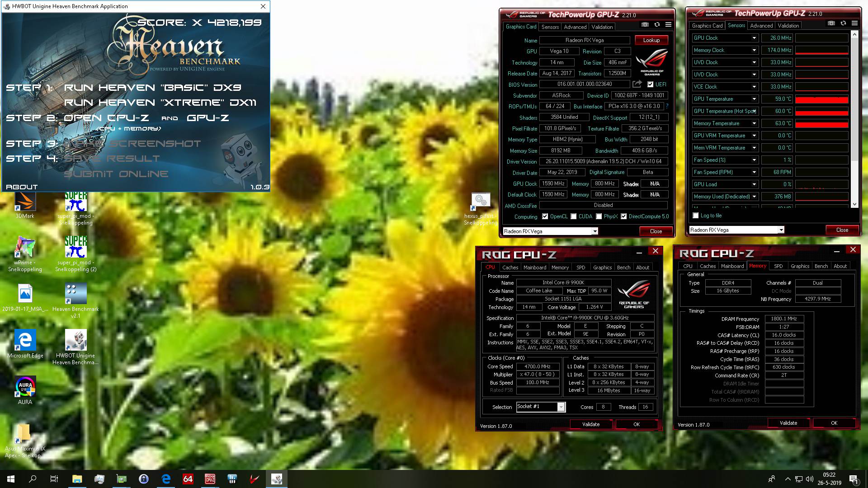Open the Mainboard tab in the CPU-Z CPU window

coord(535,267)
